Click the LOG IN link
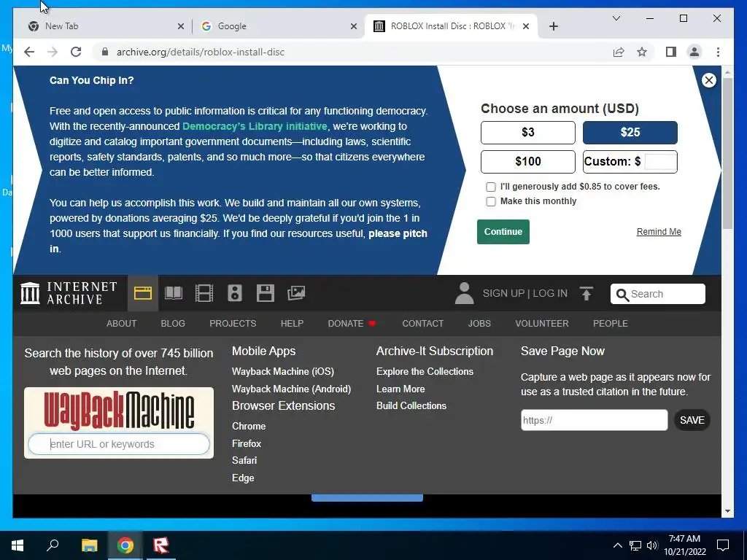The height and width of the screenshot is (560, 747). pyautogui.click(x=550, y=293)
